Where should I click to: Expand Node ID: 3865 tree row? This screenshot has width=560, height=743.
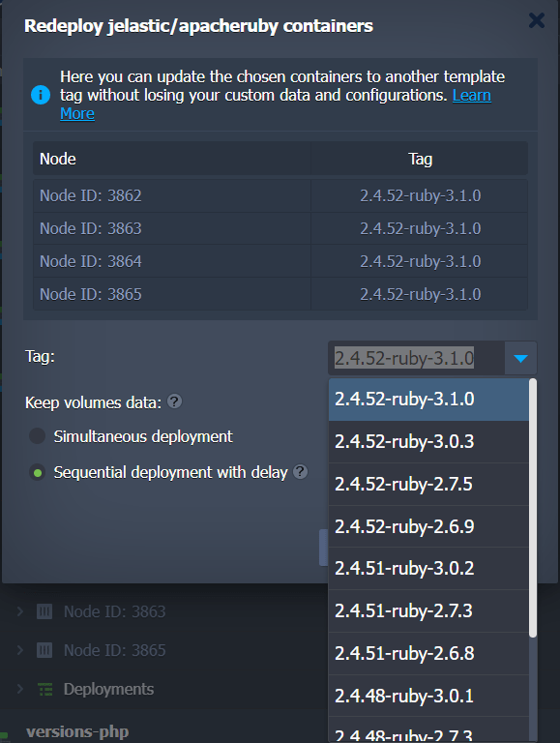(x=20, y=650)
